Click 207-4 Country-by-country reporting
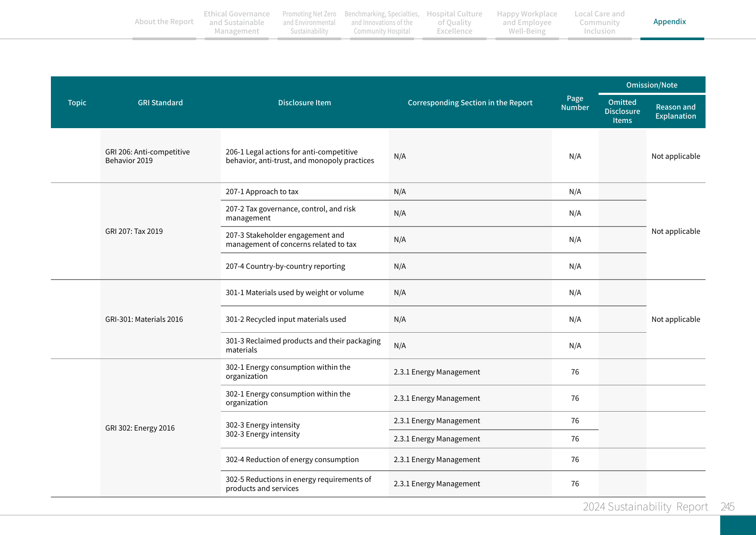Viewport: 756px width, 535px height. tap(285, 266)
